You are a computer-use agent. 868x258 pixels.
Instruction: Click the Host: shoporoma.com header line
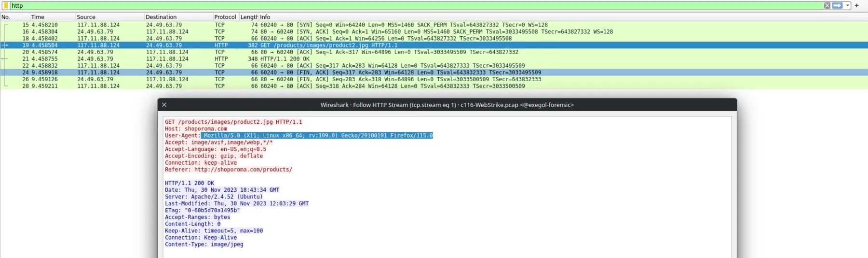click(196, 129)
